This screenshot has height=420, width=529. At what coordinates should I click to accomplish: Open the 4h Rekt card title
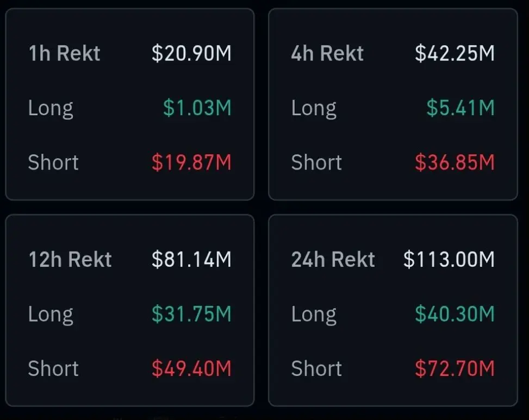pos(327,53)
